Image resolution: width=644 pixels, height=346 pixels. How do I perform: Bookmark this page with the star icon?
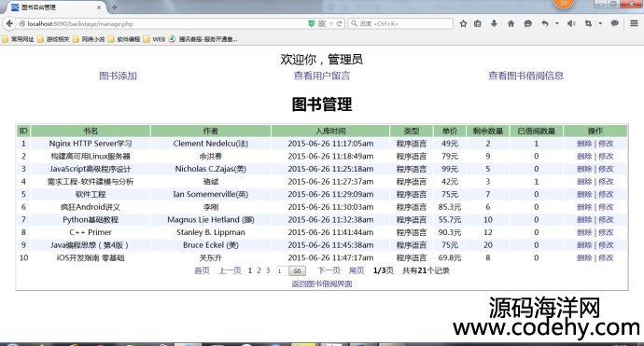pos(463,24)
